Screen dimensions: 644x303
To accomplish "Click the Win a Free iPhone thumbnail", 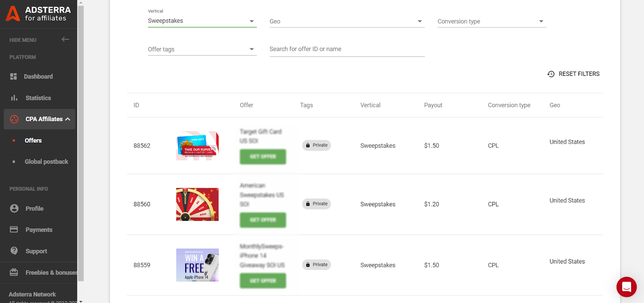I will click(197, 265).
